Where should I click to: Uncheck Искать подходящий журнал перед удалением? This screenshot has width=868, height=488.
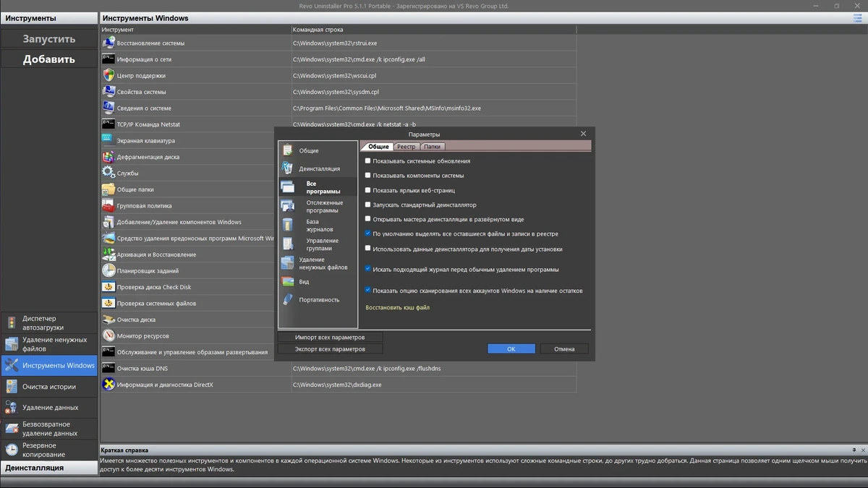pyautogui.click(x=368, y=269)
